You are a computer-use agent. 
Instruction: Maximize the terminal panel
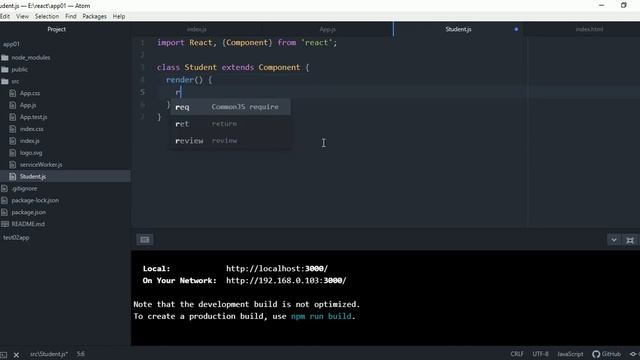[630, 240]
